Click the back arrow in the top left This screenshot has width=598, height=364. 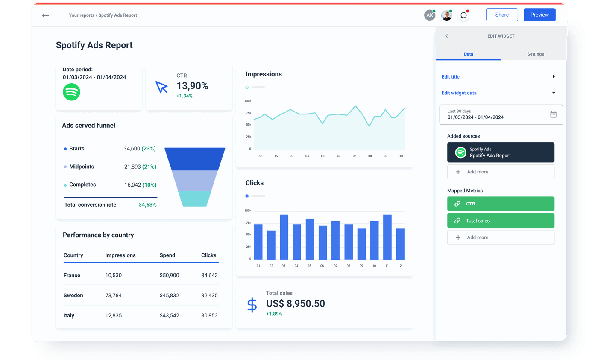[x=45, y=15]
